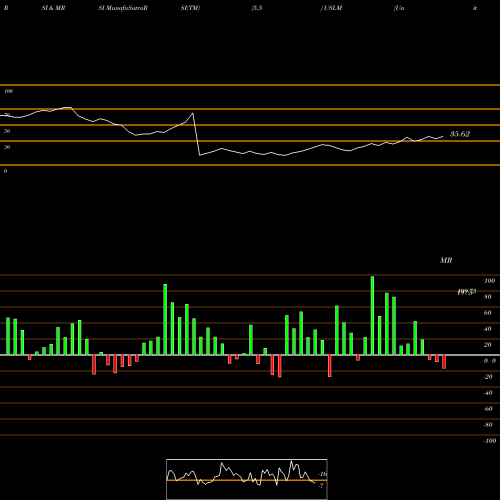Click the USLM ticker text in the header
This screenshot has width=500, height=500.
[x=333, y=8]
